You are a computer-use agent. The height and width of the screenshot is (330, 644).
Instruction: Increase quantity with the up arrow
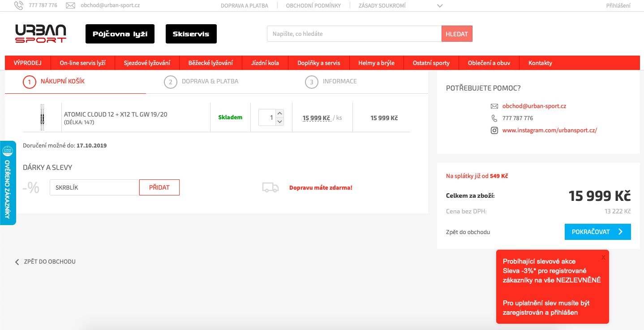click(x=279, y=113)
